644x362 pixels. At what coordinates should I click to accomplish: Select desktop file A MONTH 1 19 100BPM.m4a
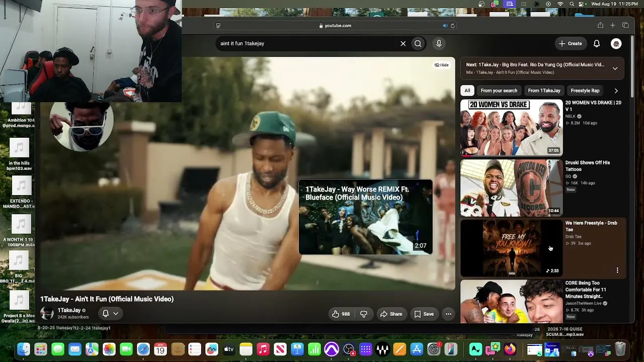point(19,231)
